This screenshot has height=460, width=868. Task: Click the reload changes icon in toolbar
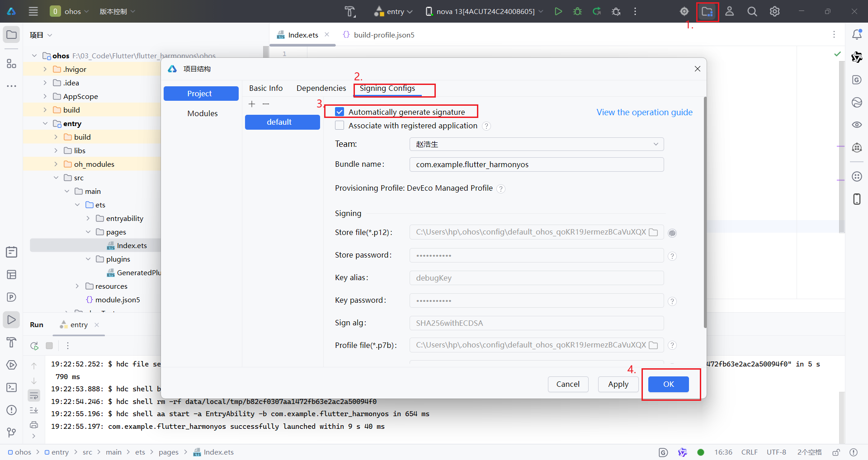pyautogui.click(x=597, y=11)
